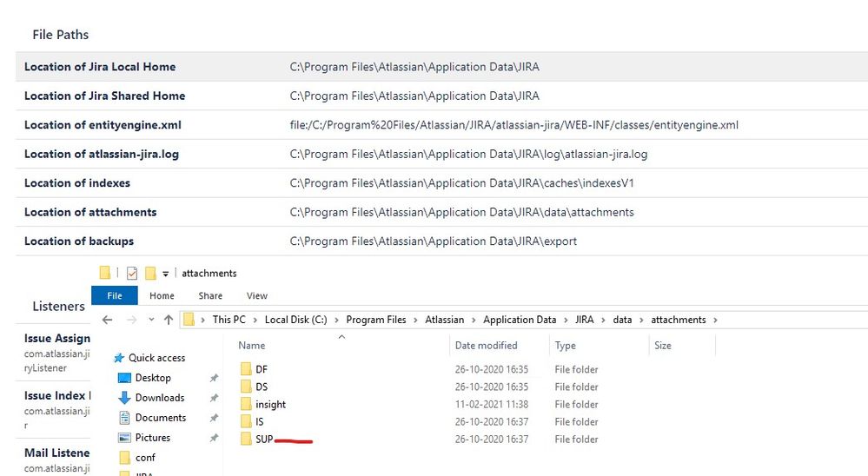This screenshot has width=868, height=476.
Task: Click the pin icon next to Downloads
Action: click(214, 398)
